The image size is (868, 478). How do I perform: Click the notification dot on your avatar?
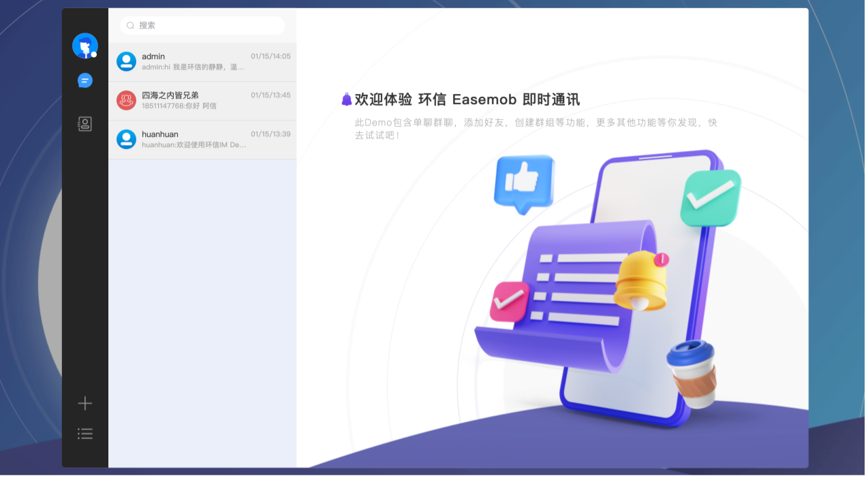pos(94,54)
